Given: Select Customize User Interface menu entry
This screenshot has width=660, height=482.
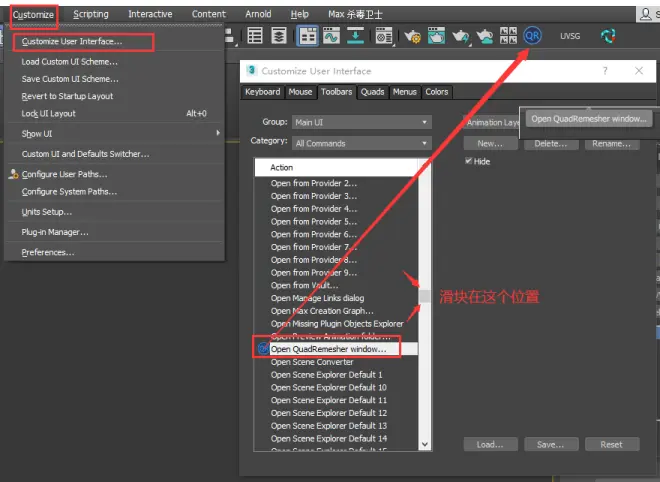Looking at the screenshot, I should (x=72, y=42).
